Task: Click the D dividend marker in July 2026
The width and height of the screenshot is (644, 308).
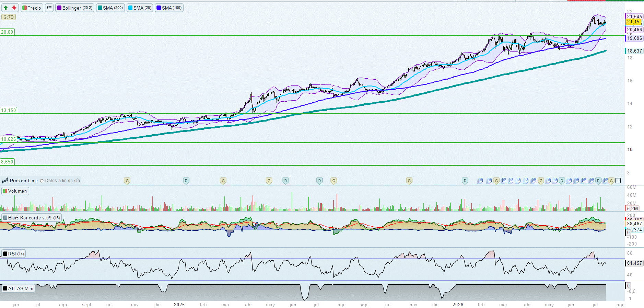Action: tap(598, 181)
